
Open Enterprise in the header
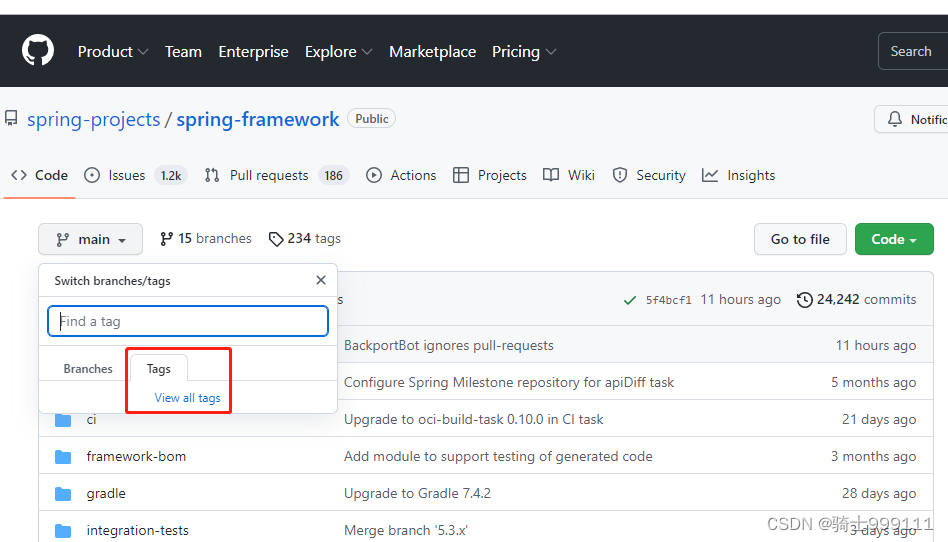[253, 52]
